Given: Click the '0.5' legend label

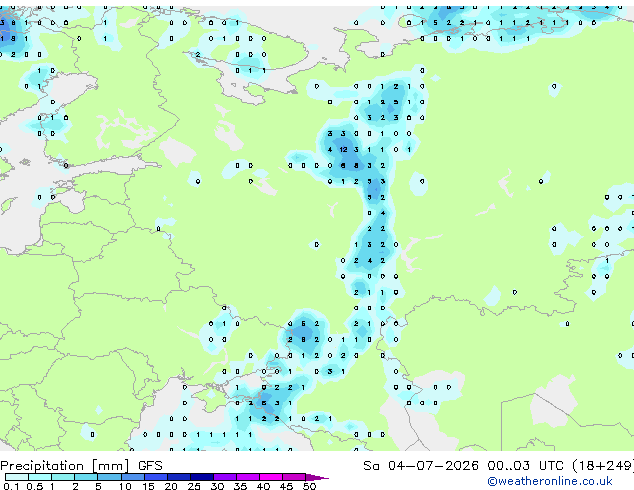Looking at the screenshot, I should 34,486.
